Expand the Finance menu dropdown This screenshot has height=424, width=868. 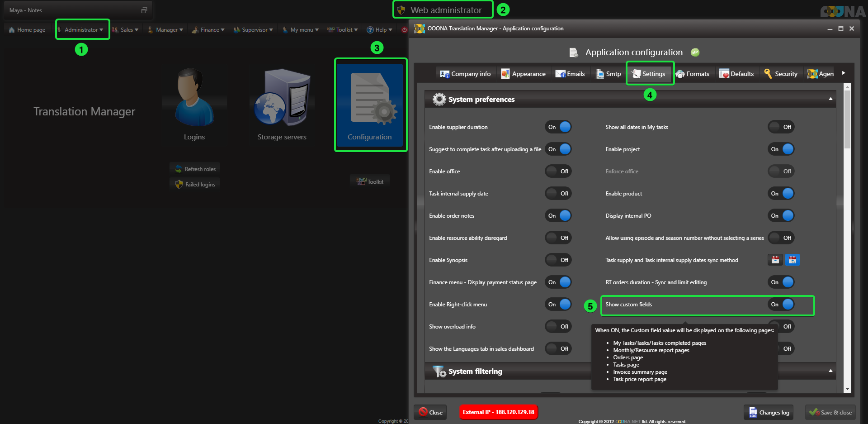coord(209,30)
